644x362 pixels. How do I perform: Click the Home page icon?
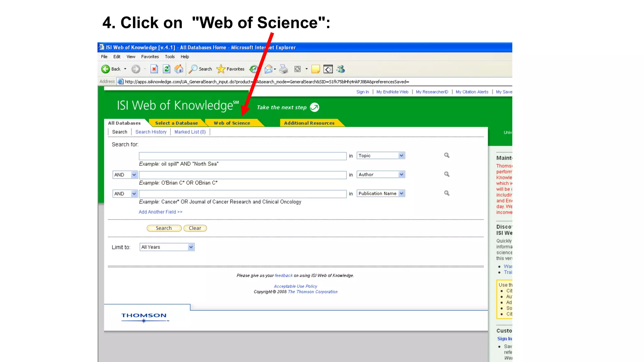coord(179,69)
